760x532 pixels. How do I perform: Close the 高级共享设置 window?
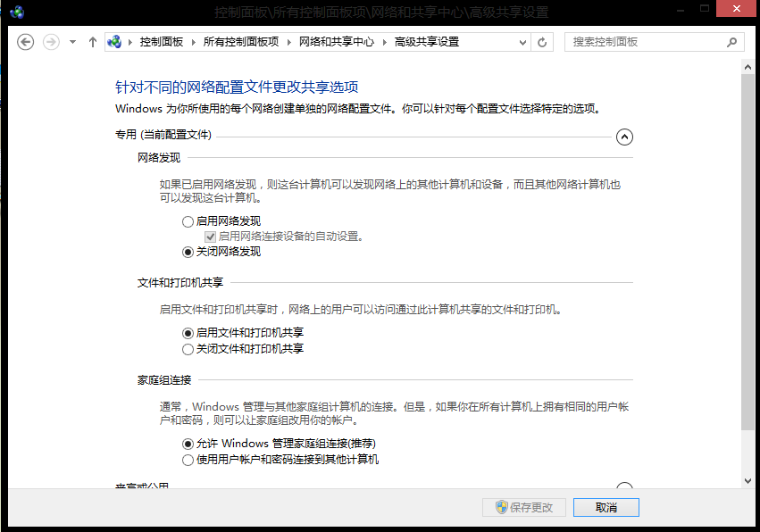tap(736, 9)
